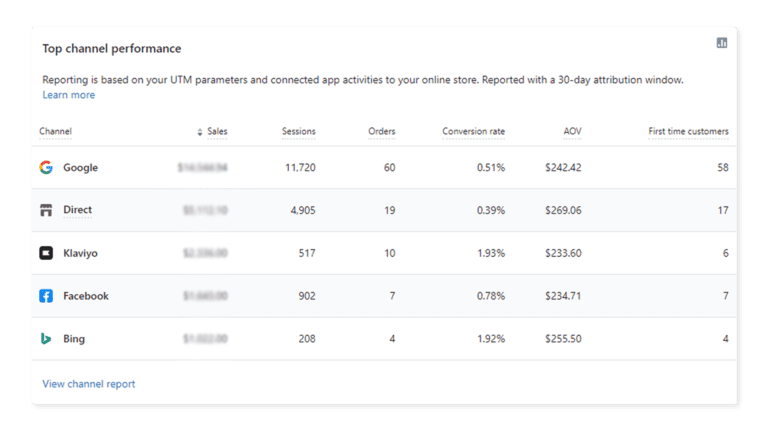Sort by the Conversion rate column header
Viewport: 768px width, 432px height.
coord(473,131)
